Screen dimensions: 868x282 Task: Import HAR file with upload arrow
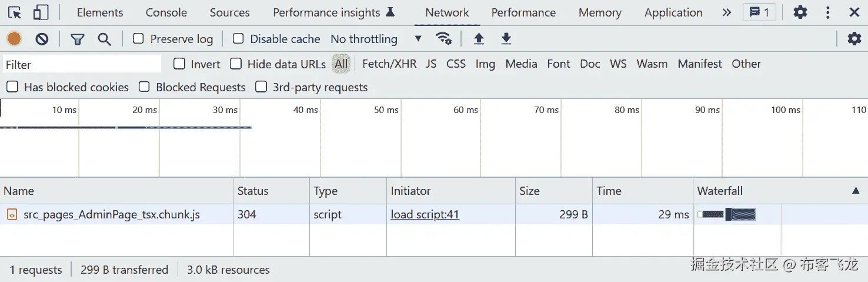pyautogui.click(x=479, y=39)
